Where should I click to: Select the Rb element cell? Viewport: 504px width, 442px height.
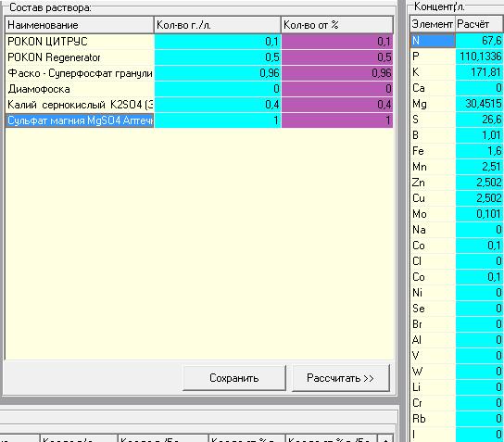tap(433, 419)
